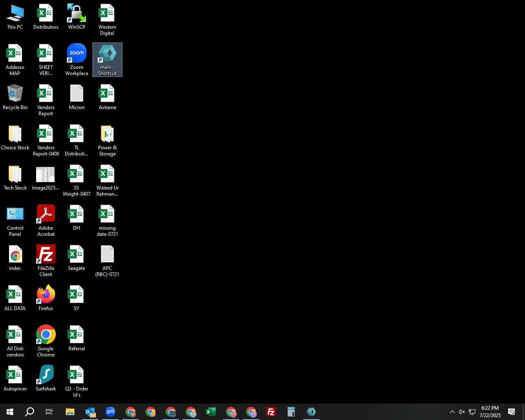Select the Addesso MAP Excel file
Image resolution: width=525 pixels, height=420 pixels.
[15, 60]
